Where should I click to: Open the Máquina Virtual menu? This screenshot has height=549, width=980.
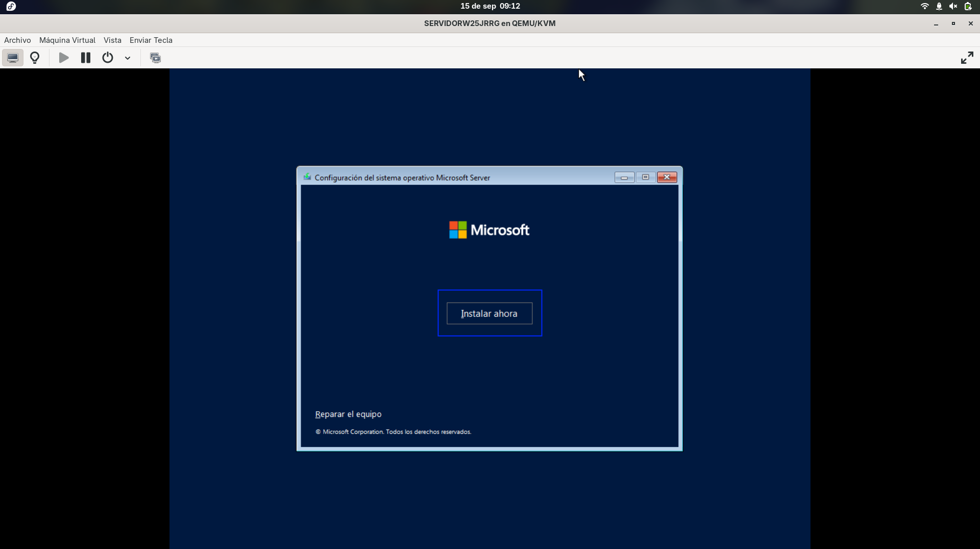point(67,40)
